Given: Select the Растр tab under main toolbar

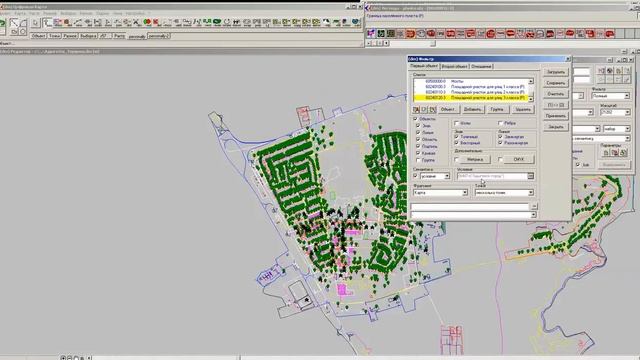Looking at the screenshot, I should (x=119, y=36).
